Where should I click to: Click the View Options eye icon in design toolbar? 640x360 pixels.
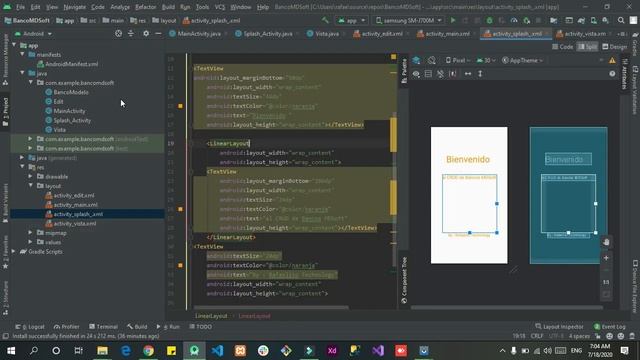[416, 74]
